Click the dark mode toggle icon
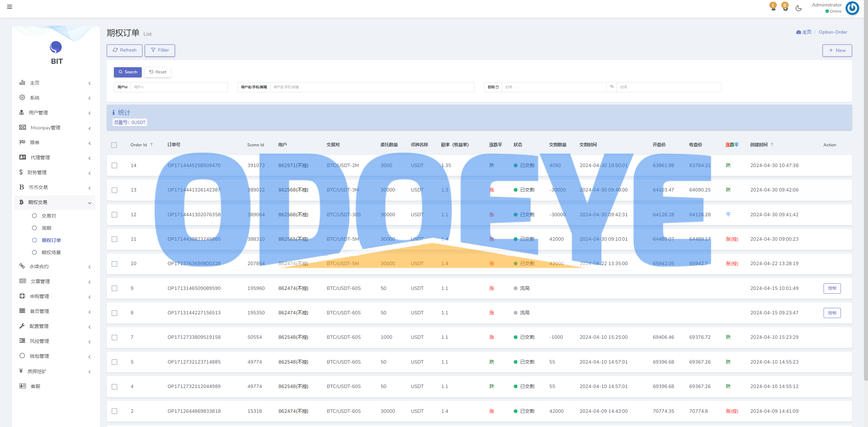 click(x=798, y=8)
